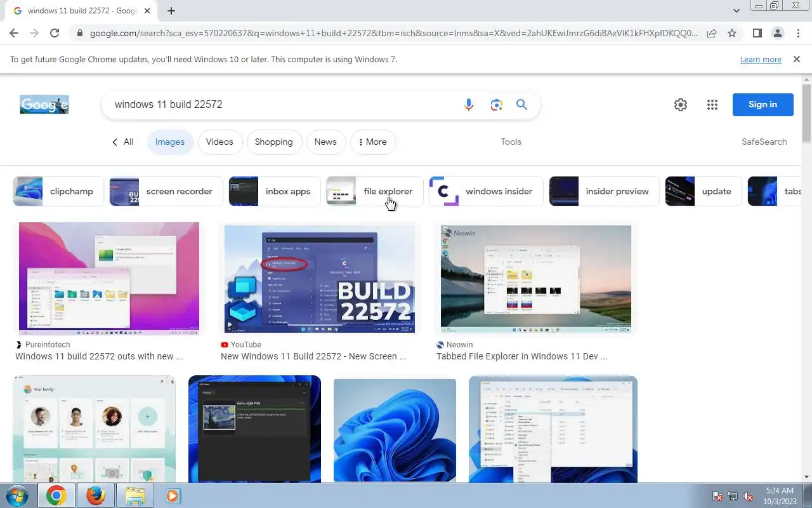This screenshot has width=812, height=508.
Task: Click the Reload page icon
Action: coord(55,33)
